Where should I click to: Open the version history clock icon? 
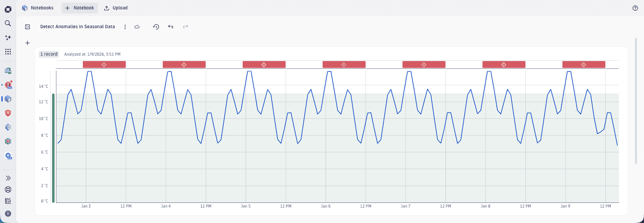pyautogui.click(x=156, y=26)
